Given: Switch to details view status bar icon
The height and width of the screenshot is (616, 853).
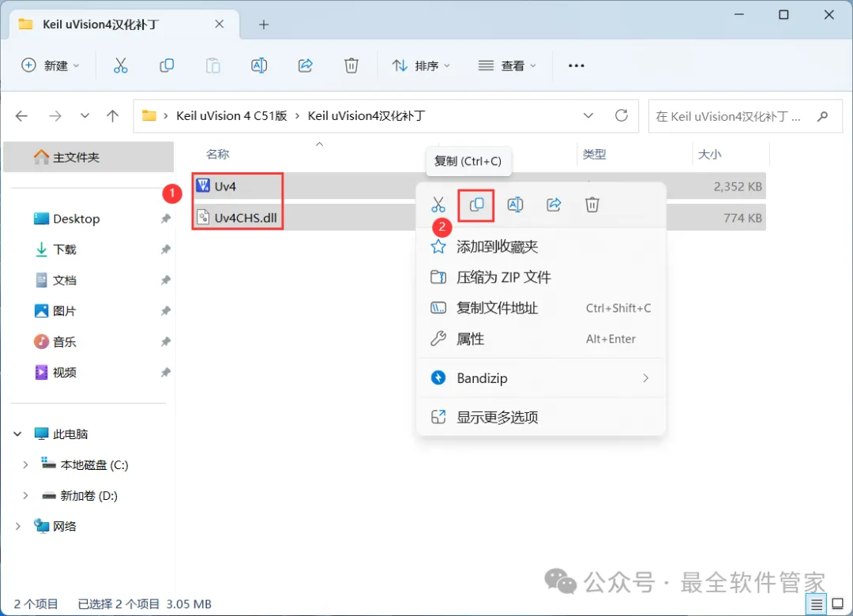Looking at the screenshot, I should (x=817, y=604).
